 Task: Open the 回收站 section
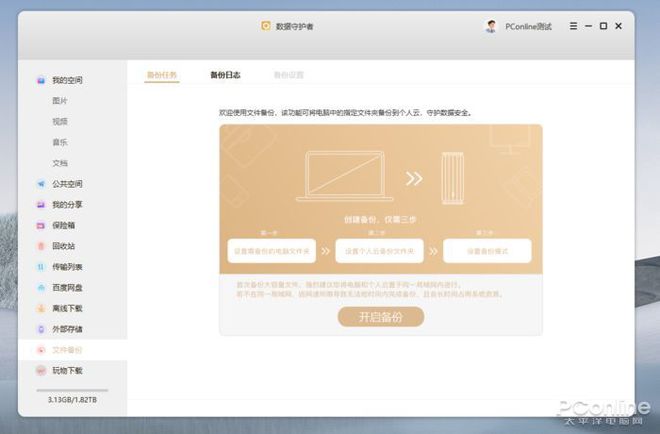pos(64,246)
